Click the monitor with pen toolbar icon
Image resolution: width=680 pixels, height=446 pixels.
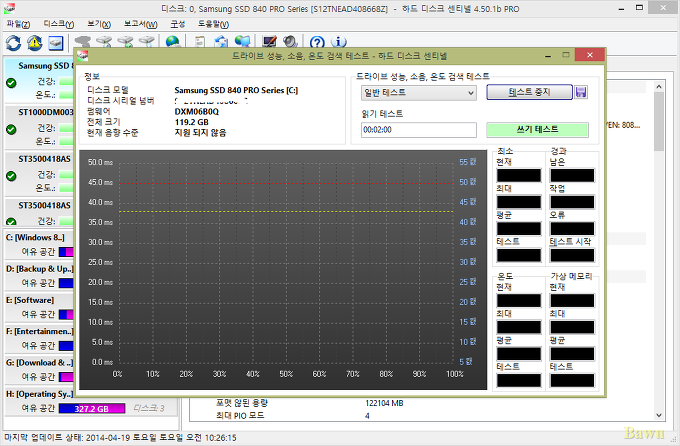click(269, 42)
